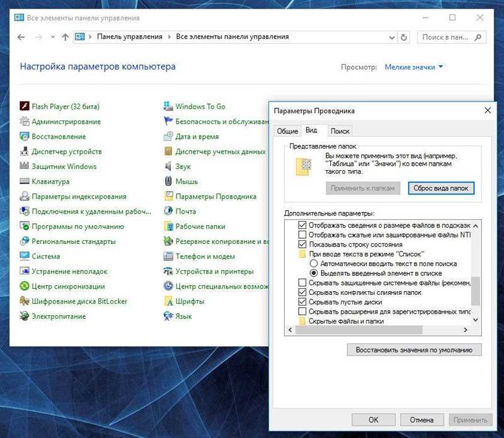The image size is (504, 438).
Task: Open Устранение неполадок icon
Action: pos(25,271)
